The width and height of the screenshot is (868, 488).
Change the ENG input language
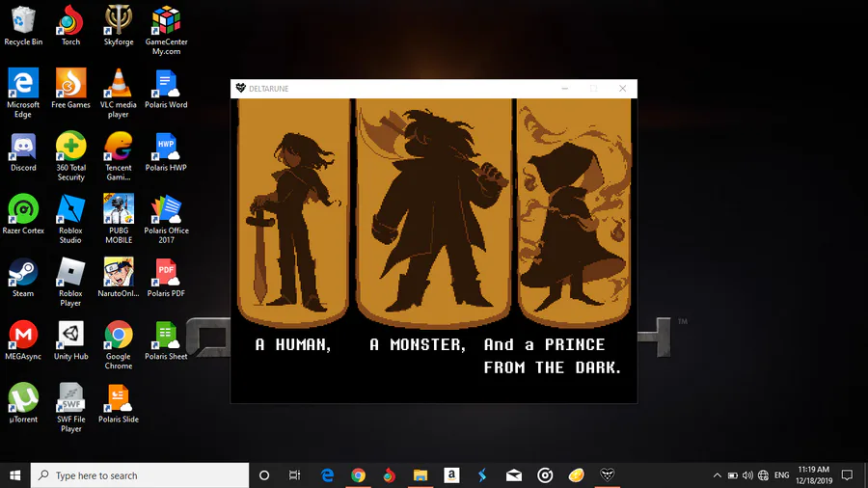pos(781,475)
